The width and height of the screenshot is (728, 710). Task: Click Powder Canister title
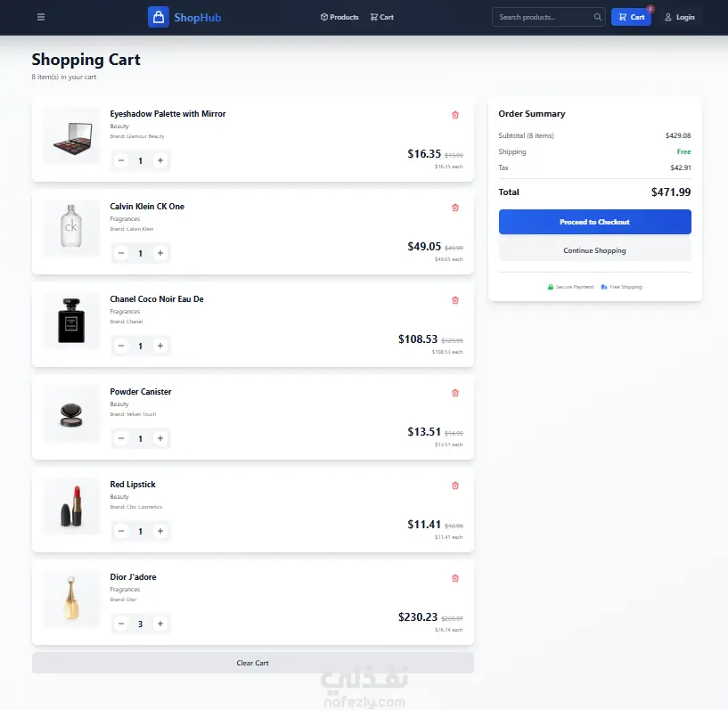point(141,392)
